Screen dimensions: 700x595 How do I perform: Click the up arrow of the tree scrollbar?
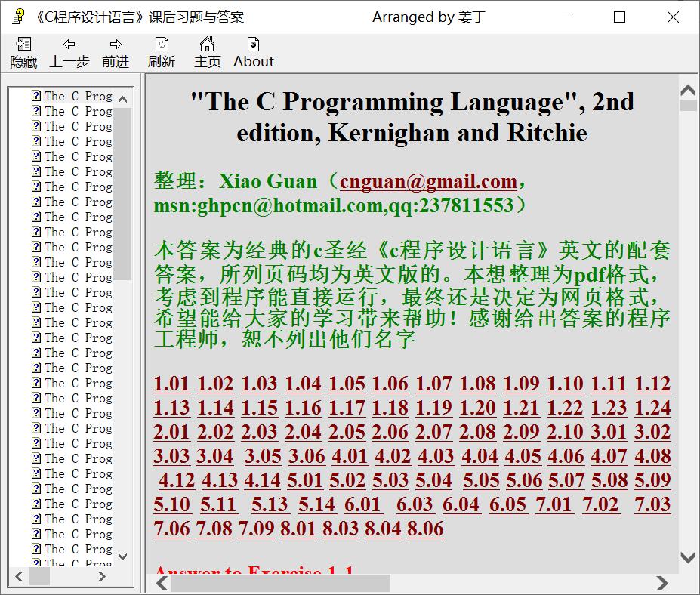pos(123,99)
